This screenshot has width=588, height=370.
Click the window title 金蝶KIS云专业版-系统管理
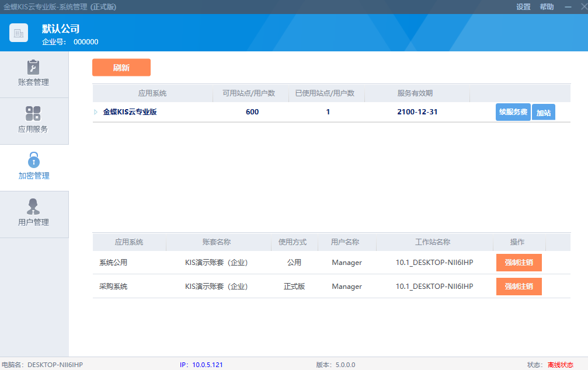pyautogui.click(x=60, y=7)
